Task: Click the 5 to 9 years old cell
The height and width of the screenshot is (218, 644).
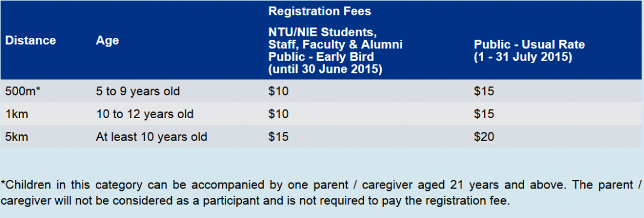Action: pos(138,91)
